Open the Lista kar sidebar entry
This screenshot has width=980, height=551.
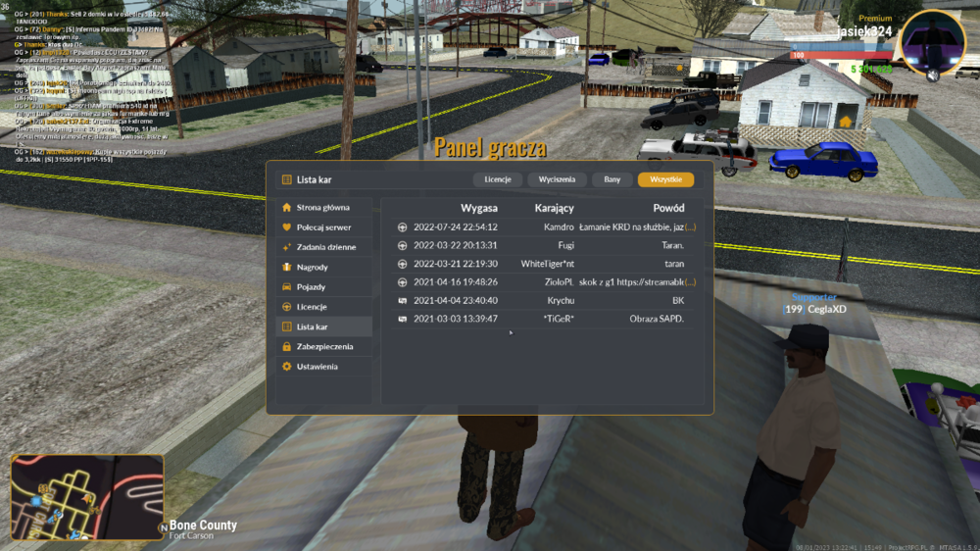(x=323, y=326)
